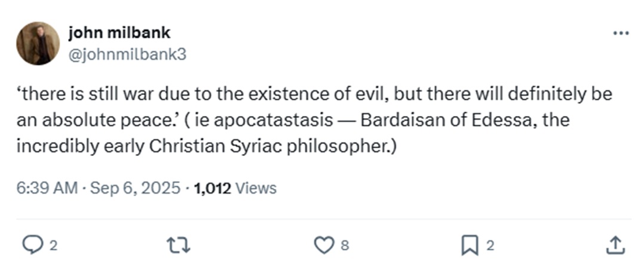This screenshot has height=269, width=644.
Task: Like the post using the heart icon
Action: click(x=324, y=245)
